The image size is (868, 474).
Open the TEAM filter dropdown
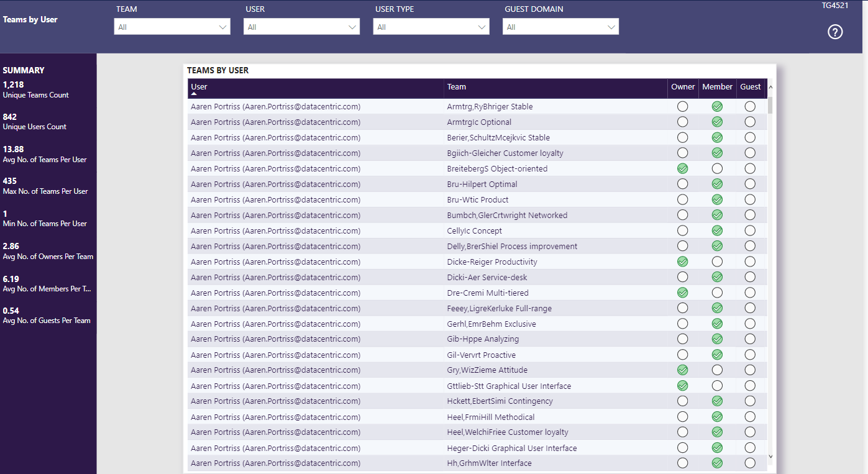coord(172,27)
